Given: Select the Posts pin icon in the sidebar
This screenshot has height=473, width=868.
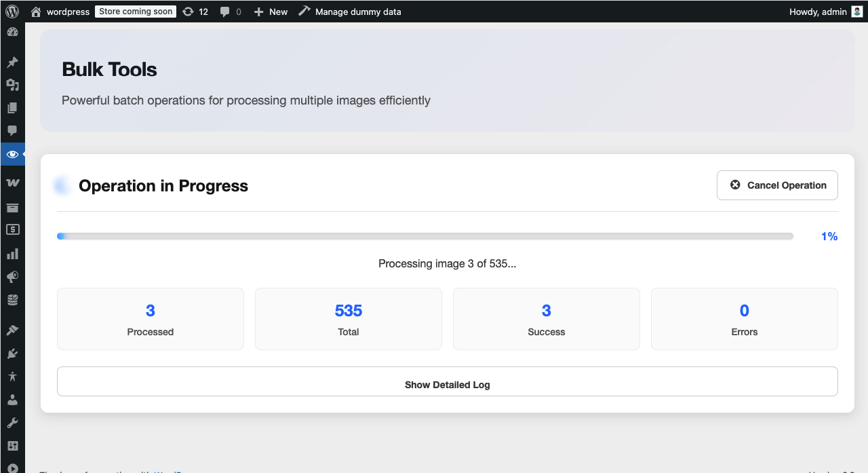Looking at the screenshot, I should (12, 62).
